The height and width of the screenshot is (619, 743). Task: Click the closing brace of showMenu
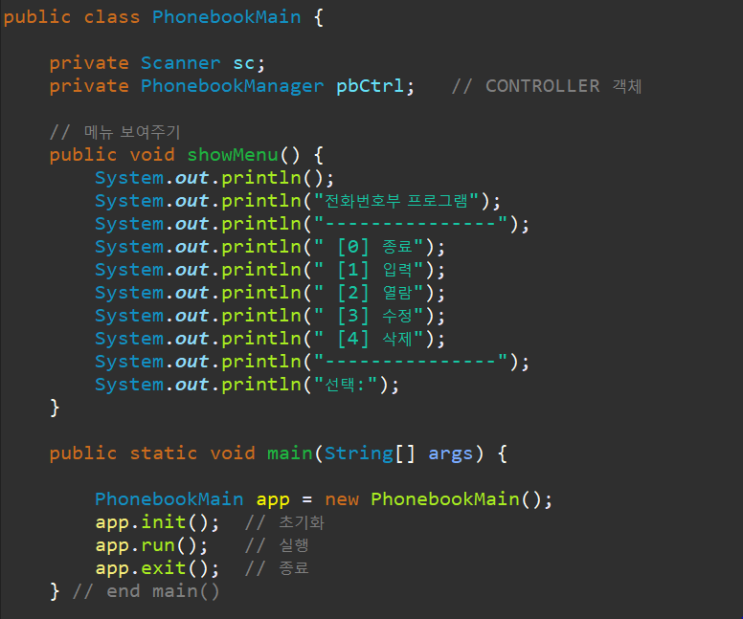tap(54, 408)
